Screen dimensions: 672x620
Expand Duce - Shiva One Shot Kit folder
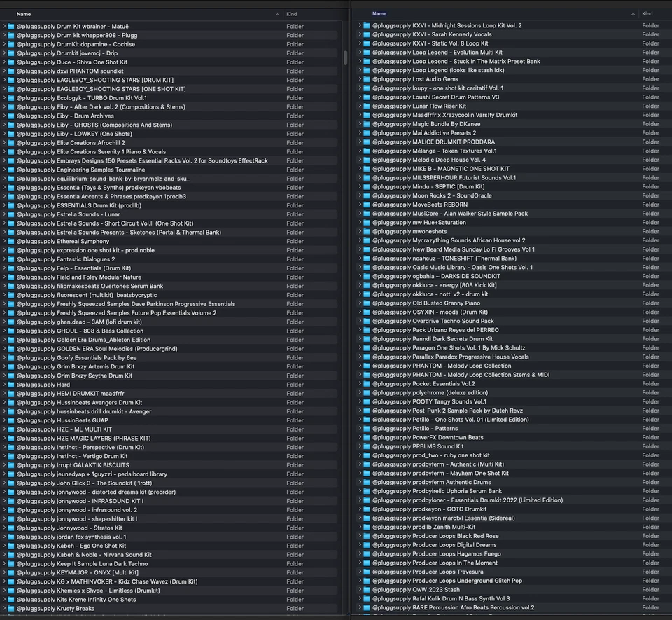pos(4,62)
